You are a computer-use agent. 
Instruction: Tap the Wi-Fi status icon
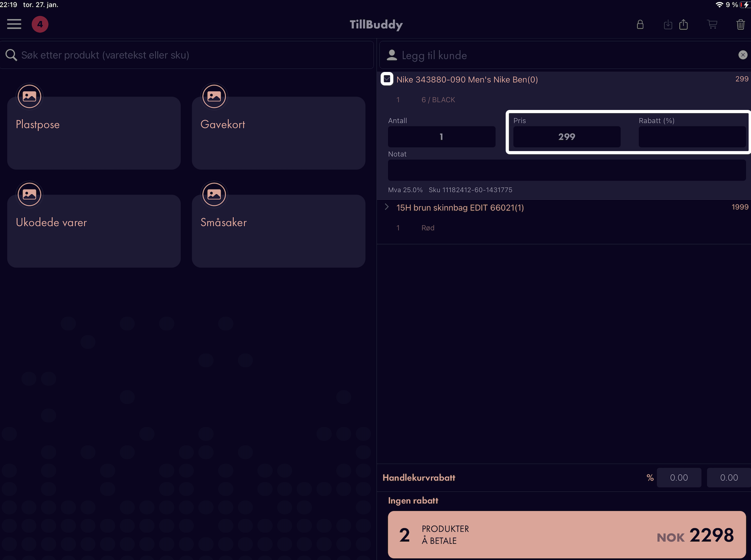click(719, 5)
